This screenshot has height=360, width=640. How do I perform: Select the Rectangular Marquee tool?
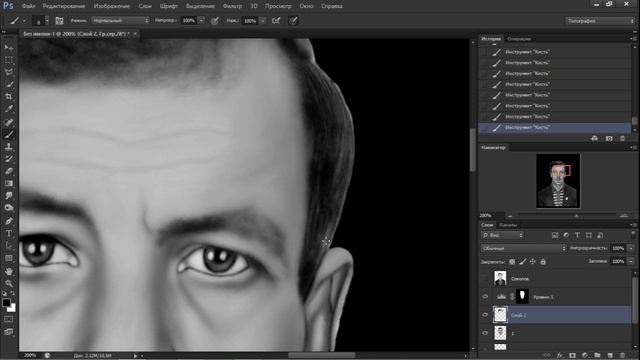(x=9, y=60)
